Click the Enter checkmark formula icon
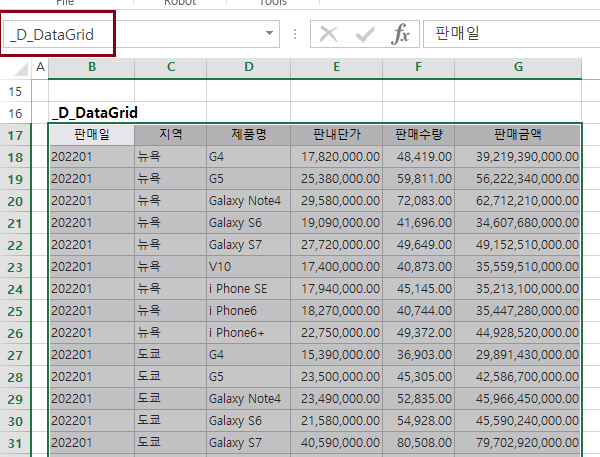This screenshot has height=457, width=600. 364,34
